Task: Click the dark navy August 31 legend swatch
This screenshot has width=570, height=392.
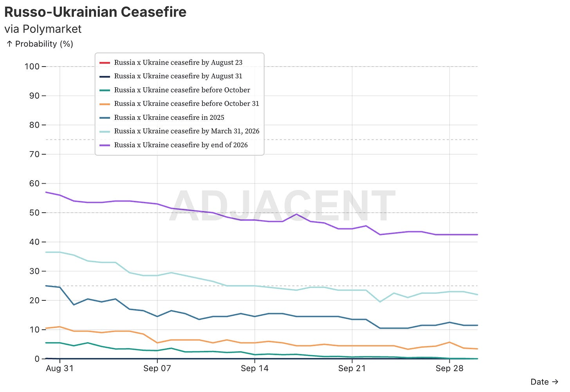Action: 105,76
